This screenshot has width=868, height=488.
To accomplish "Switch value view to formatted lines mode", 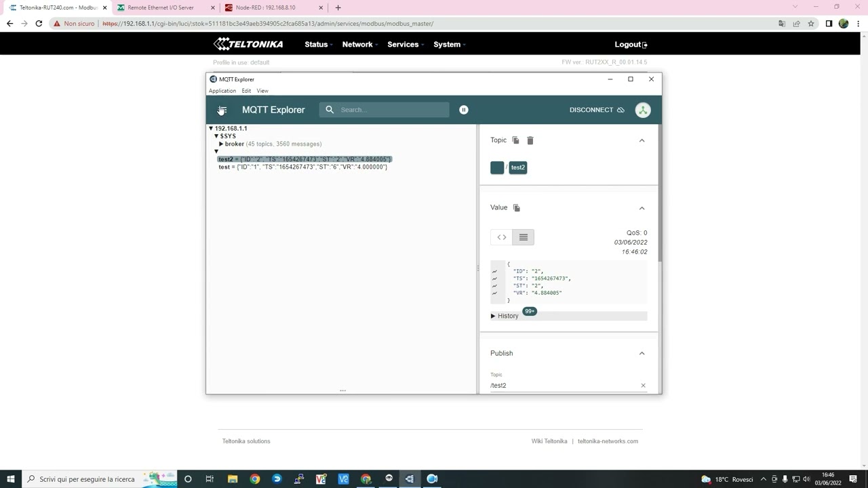I will (524, 237).
